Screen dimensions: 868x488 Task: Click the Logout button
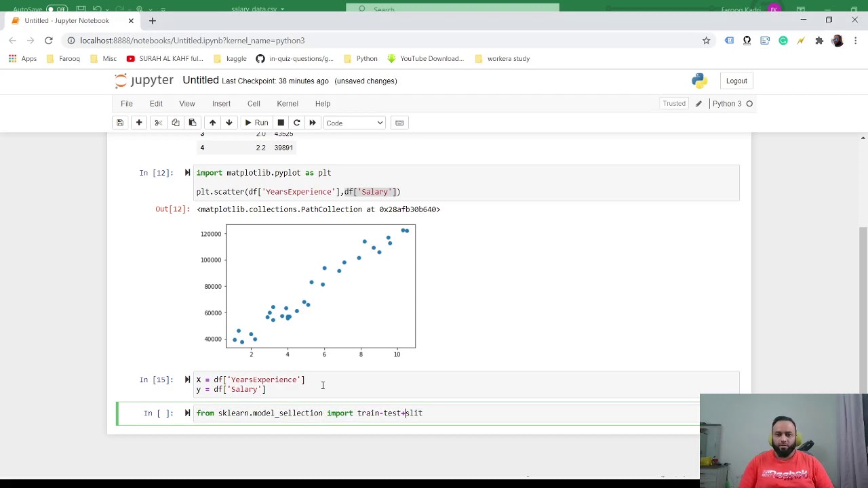[736, 81]
